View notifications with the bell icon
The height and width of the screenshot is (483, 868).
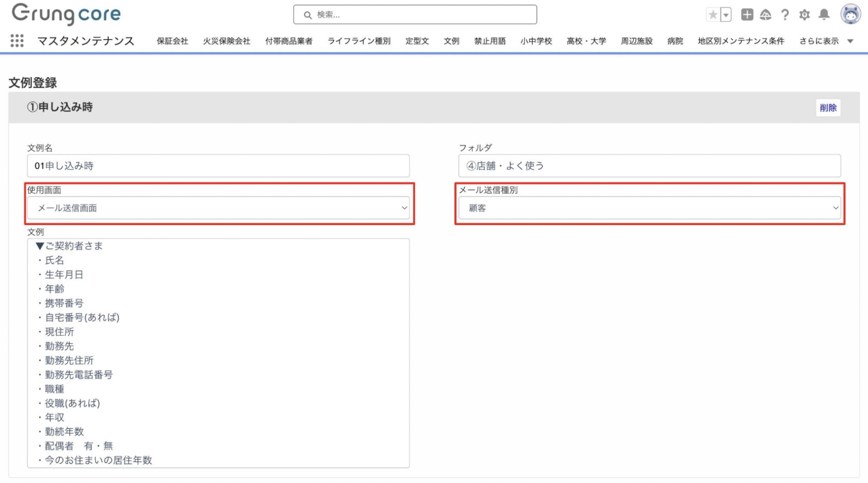(824, 15)
